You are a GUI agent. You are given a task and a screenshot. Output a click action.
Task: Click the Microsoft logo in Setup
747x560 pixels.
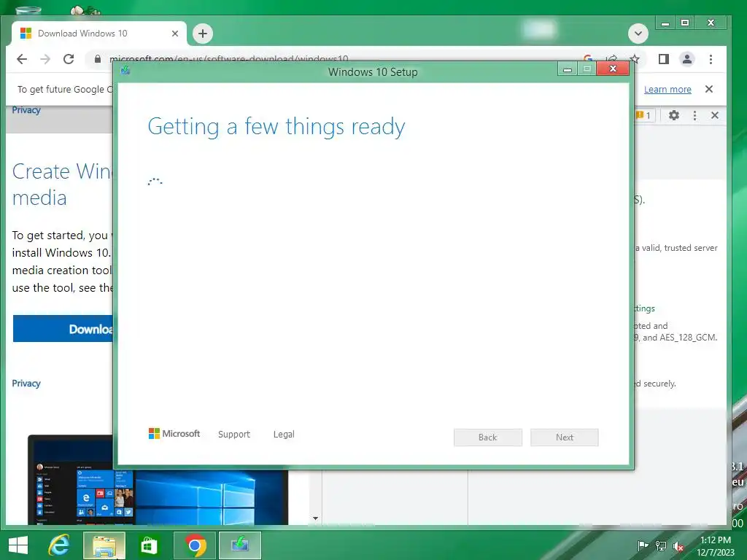point(174,433)
